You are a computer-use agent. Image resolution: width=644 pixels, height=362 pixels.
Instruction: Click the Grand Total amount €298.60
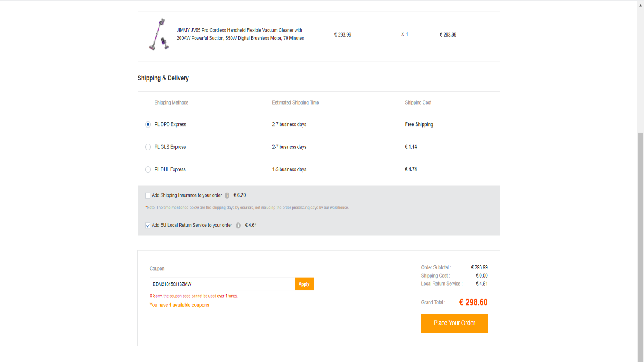pos(473,302)
